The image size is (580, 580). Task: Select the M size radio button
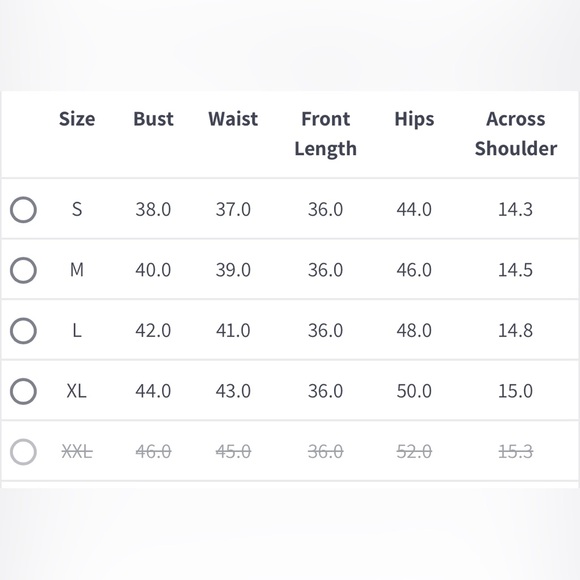pos(23,270)
